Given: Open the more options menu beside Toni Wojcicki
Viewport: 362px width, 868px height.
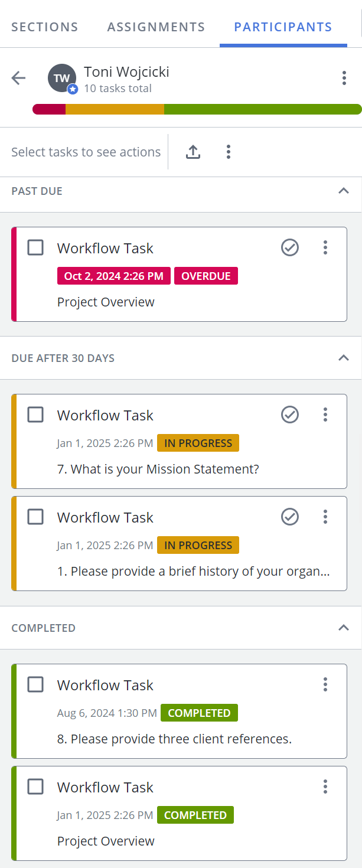Looking at the screenshot, I should [344, 78].
